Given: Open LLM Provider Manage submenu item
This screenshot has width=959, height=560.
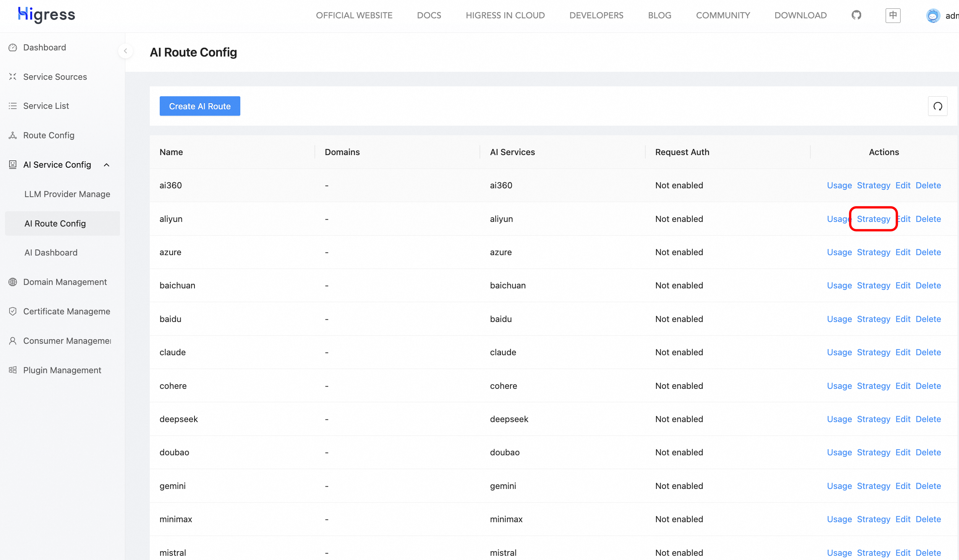Looking at the screenshot, I should pyautogui.click(x=67, y=194).
